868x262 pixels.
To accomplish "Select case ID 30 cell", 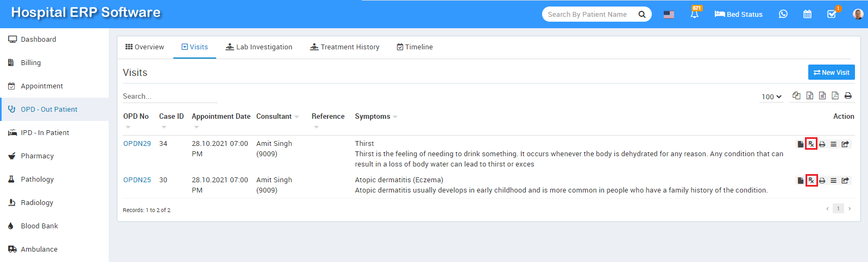I will (x=163, y=180).
